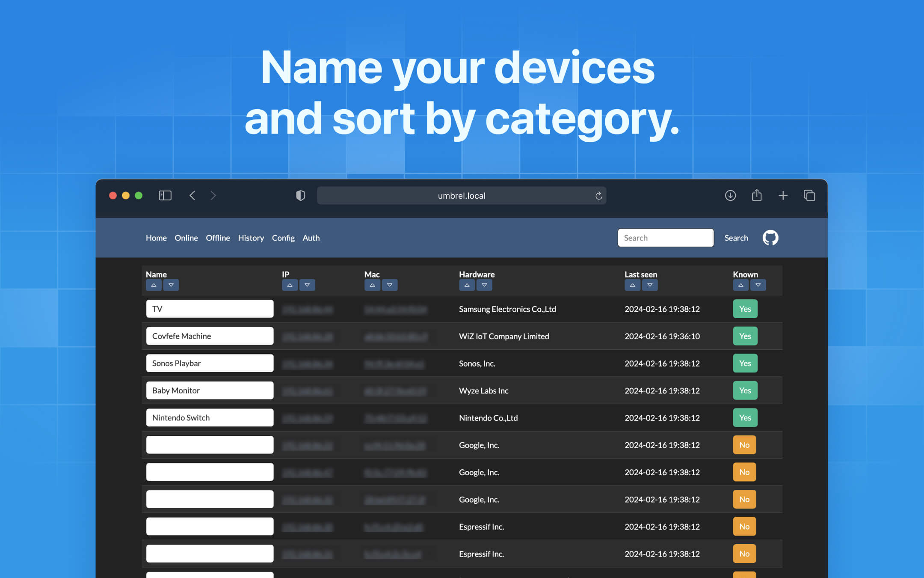924x578 pixels.
Task: Switch to the Config page
Action: [283, 238]
